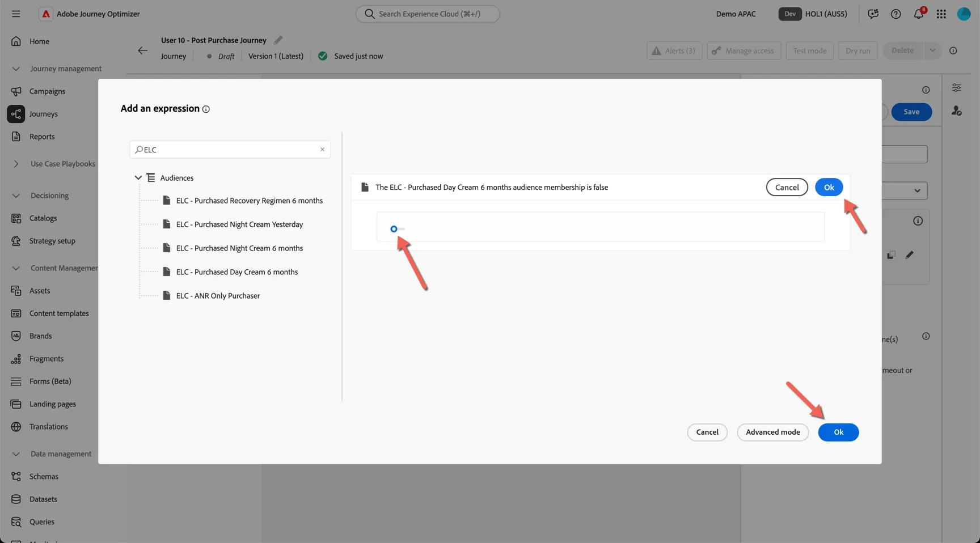
Task: Open the user profile avatar
Action: pos(964,14)
